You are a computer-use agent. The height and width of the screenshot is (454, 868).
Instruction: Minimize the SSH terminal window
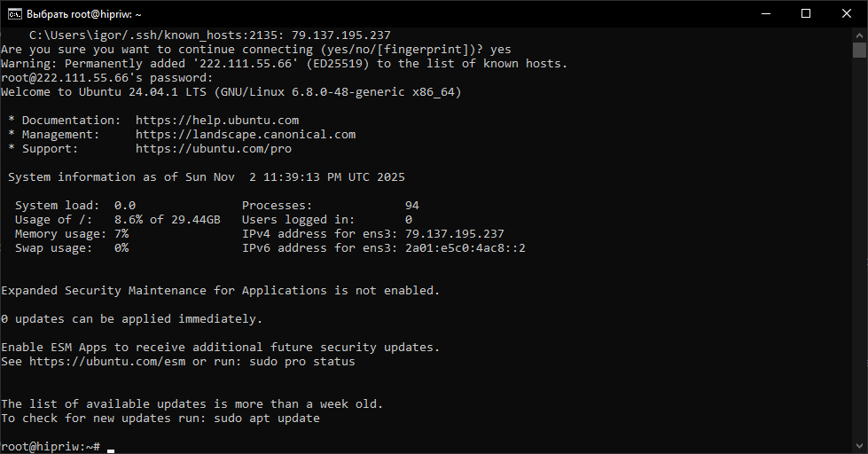point(765,14)
